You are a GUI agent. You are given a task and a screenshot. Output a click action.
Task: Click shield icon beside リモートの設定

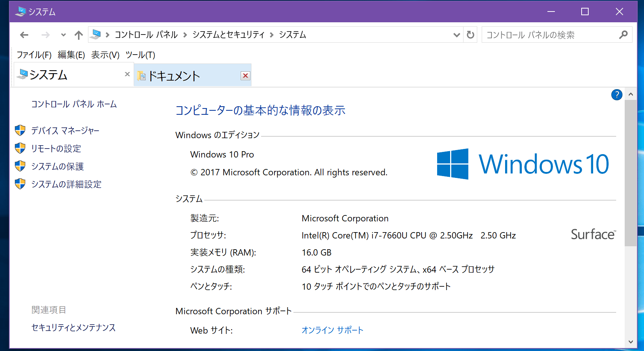[x=20, y=148]
